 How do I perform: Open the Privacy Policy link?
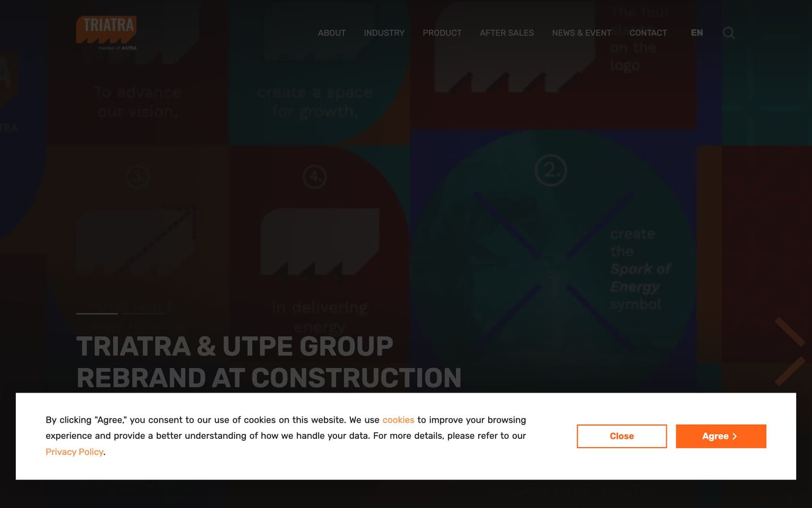(75, 452)
